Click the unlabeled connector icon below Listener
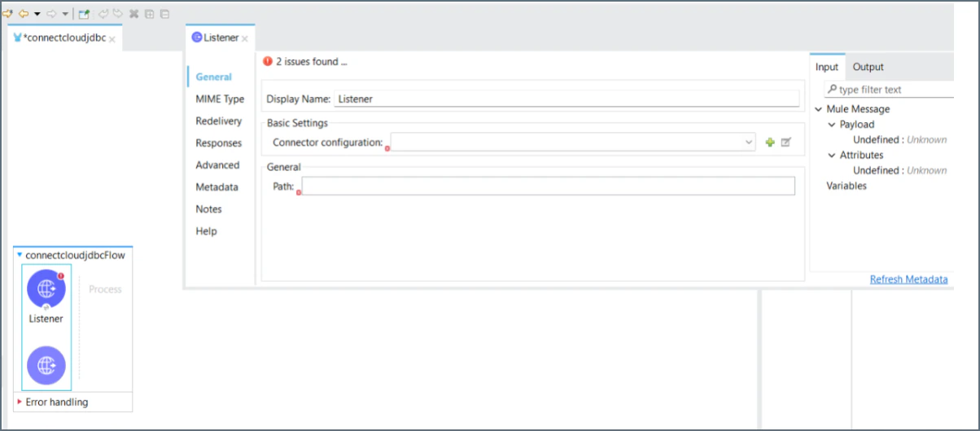This screenshot has width=980, height=431. pyautogui.click(x=46, y=364)
